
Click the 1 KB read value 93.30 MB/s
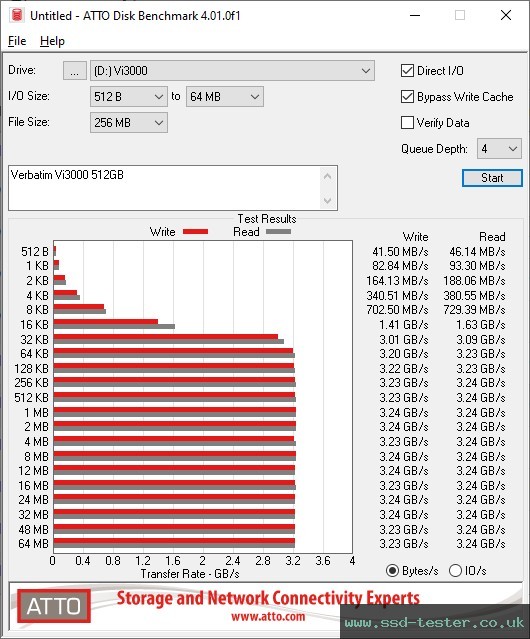477,266
